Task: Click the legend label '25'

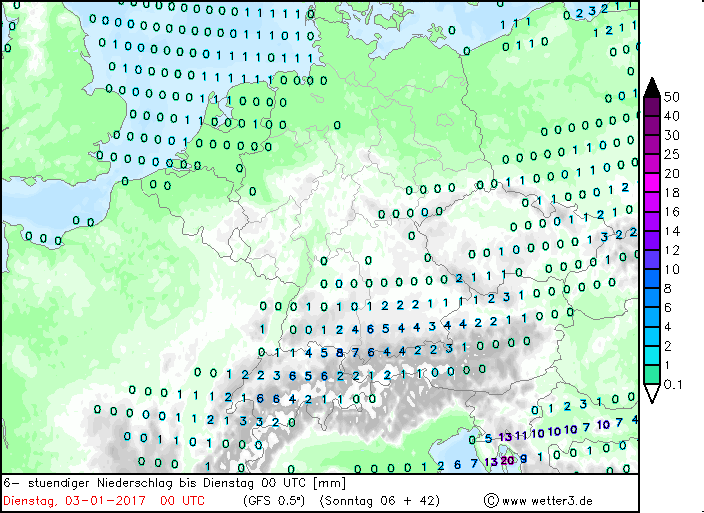Action: click(x=672, y=154)
